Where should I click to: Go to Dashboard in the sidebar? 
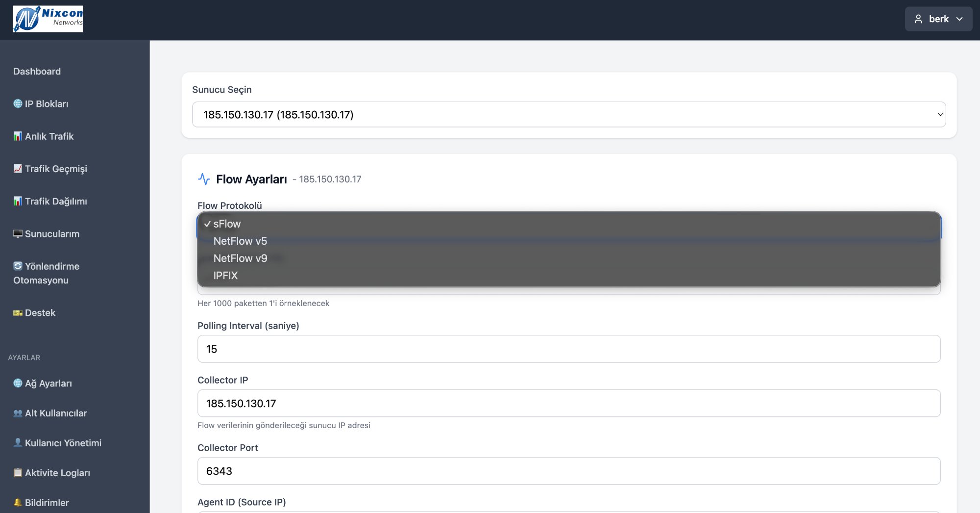pyautogui.click(x=37, y=72)
